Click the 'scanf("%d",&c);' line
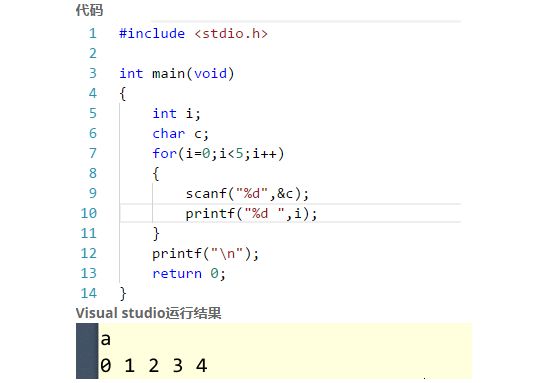This screenshot has width=549, height=383. pos(247,194)
